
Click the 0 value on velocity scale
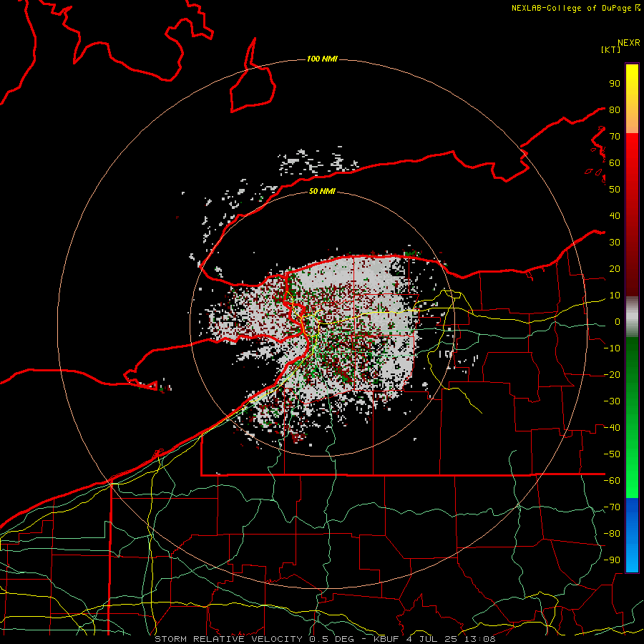pos(618,322)
